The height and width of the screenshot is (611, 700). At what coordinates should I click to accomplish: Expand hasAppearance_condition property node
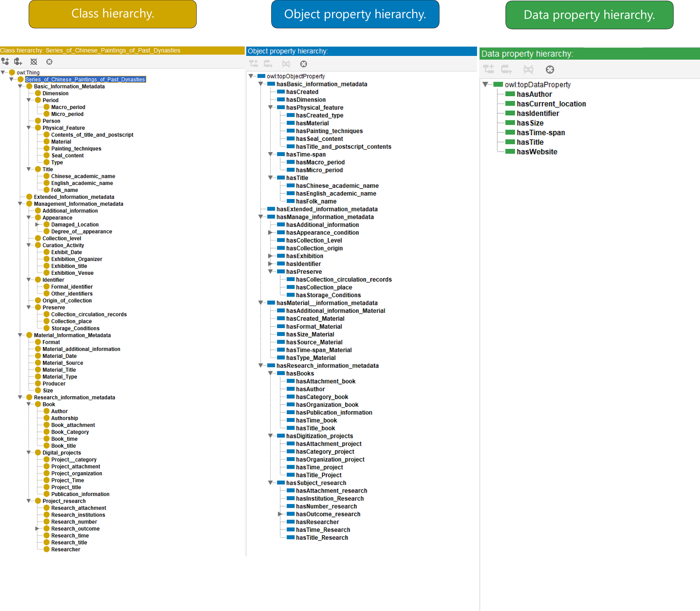coord(270,233)
